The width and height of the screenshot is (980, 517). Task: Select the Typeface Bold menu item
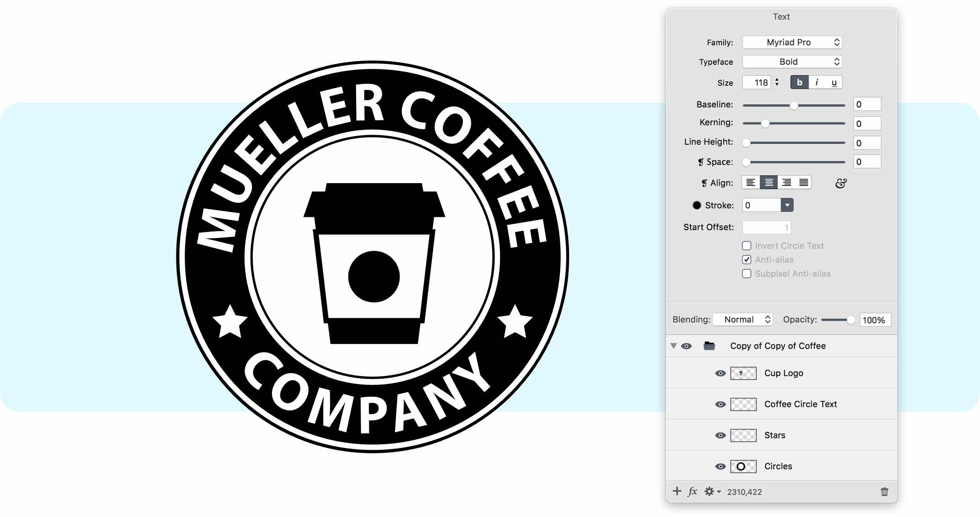click(x=789, y=62)
